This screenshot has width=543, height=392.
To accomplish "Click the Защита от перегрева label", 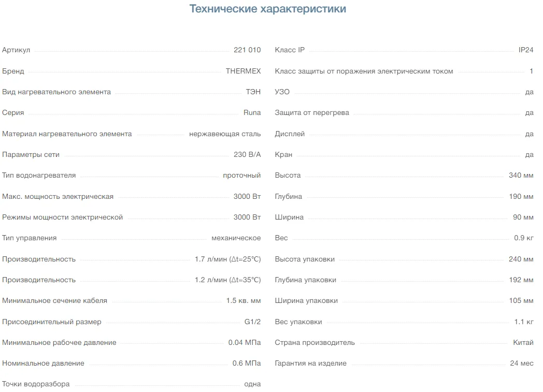I will pyautogui.click(x=312, y=113).
